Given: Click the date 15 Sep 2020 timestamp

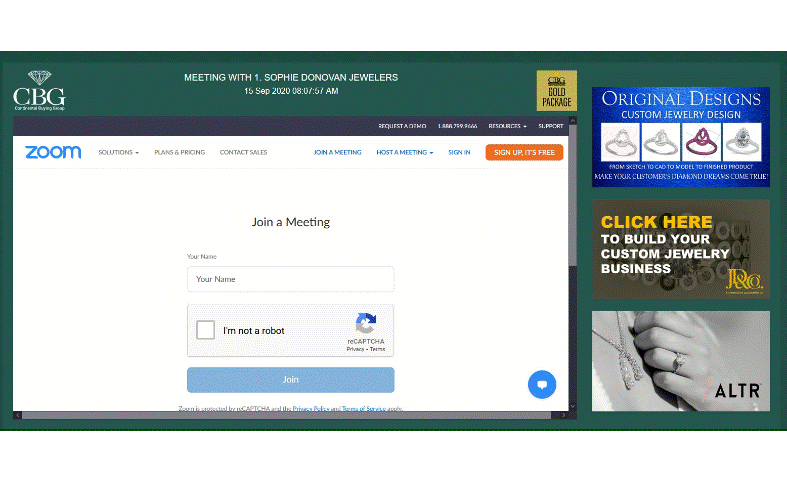Looking at the screenshot, I should point(291,91).
